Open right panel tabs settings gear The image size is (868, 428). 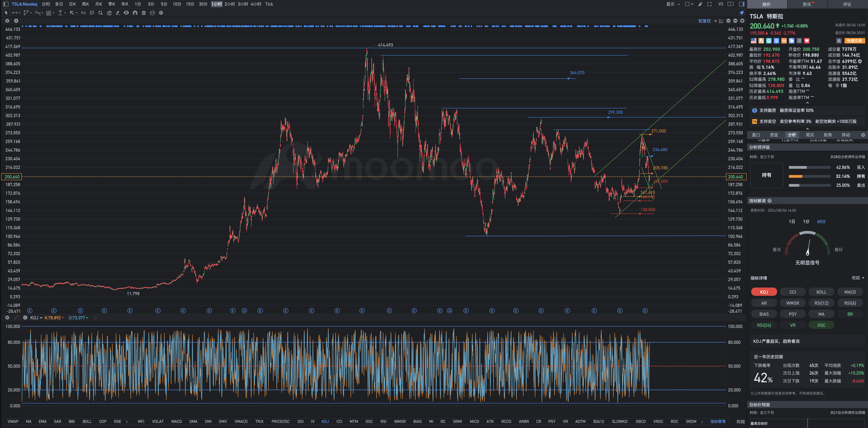click(863, 135)
